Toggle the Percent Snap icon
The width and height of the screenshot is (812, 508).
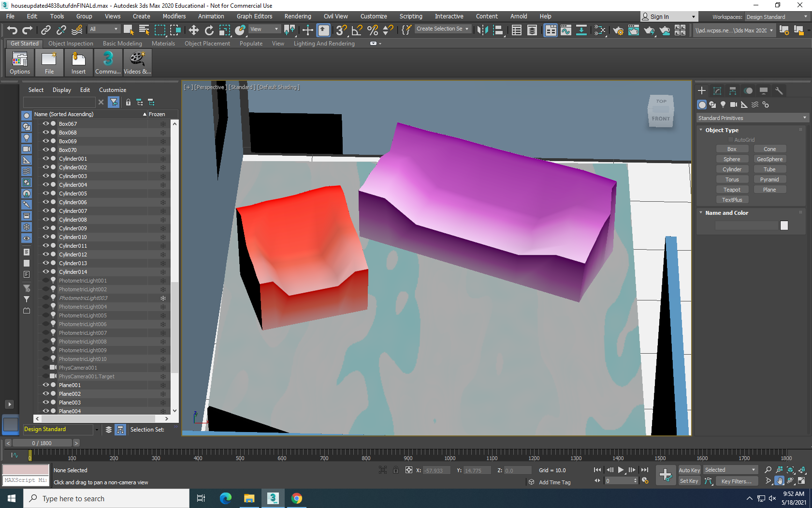(x=372, y=30)
